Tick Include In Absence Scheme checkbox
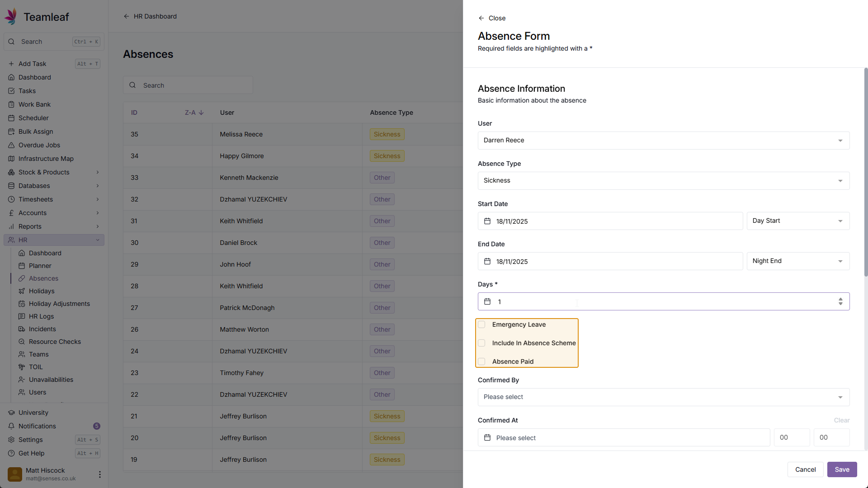Image resolution: width=868 pixels, height=488 pixels. (481, 343)
